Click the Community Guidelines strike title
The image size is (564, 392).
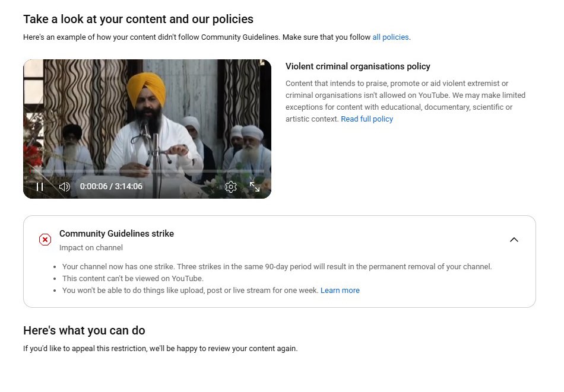pyautogui.click(x=116, y=233)
